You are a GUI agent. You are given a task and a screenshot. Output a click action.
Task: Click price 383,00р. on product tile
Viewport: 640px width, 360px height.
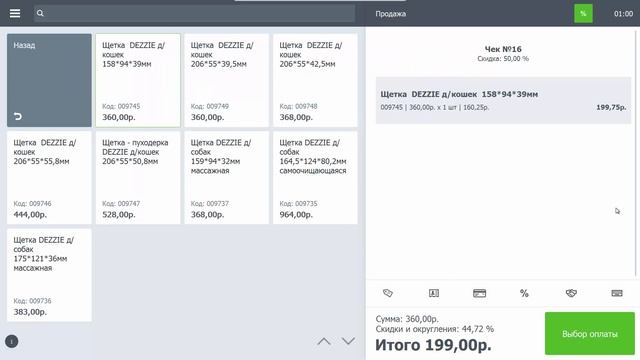[30, 312]
